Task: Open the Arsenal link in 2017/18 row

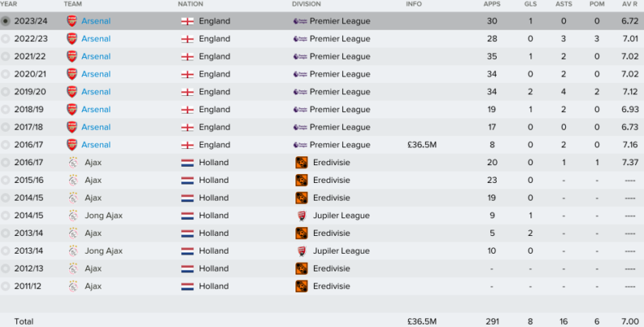Action: pyautogui.click(x=96, y=127)
